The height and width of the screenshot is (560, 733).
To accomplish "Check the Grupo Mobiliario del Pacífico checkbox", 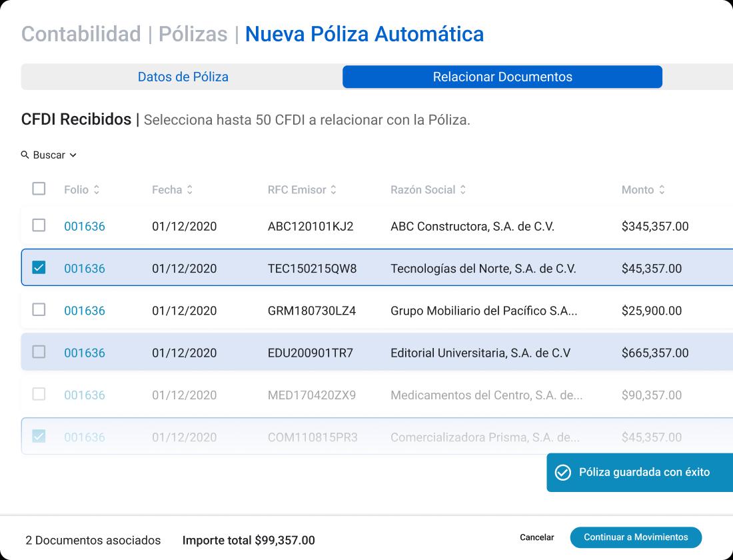I will (39, 310).
